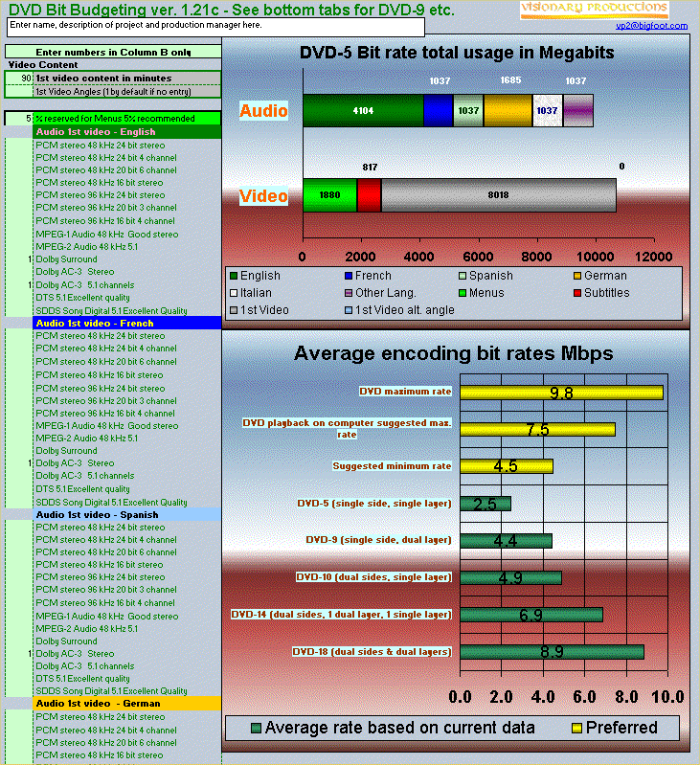Click MPEG-1 Audio Good stereo under English audio
This screenshot has height=765, width=700.
point(107,235)
